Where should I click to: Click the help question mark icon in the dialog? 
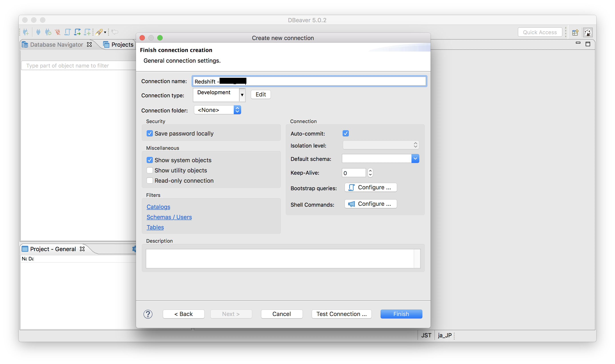tap(148, 314)
